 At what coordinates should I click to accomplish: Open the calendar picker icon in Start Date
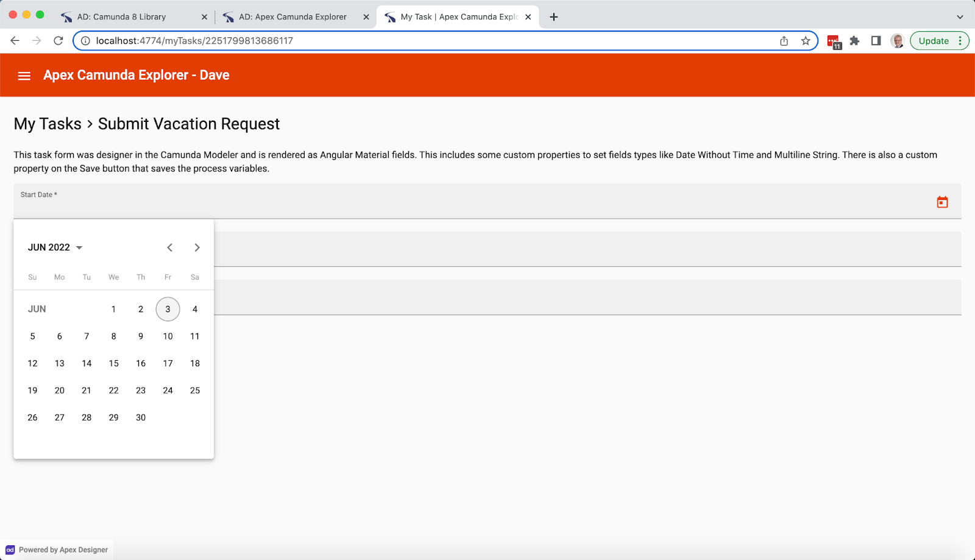tap(942, 202)
